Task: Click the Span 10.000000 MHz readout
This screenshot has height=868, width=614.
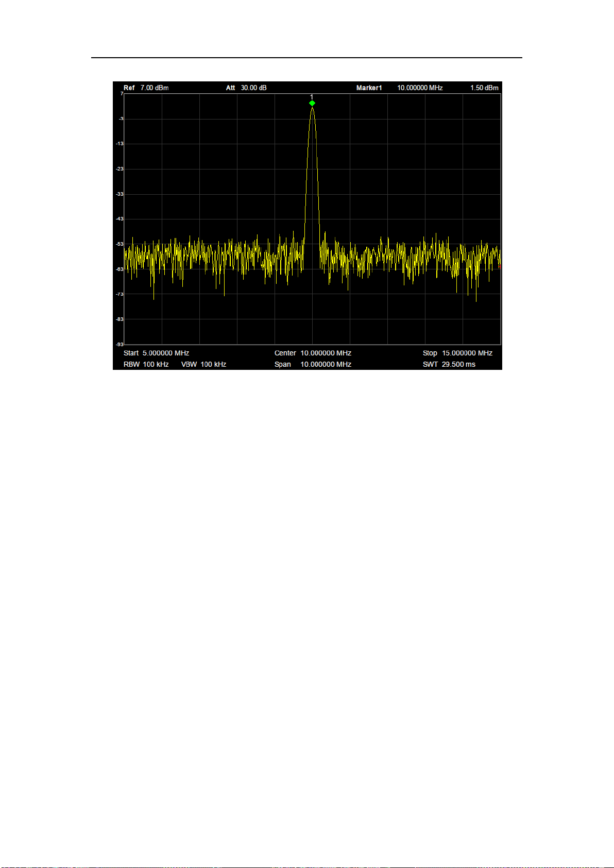Action: click(313, 364)
